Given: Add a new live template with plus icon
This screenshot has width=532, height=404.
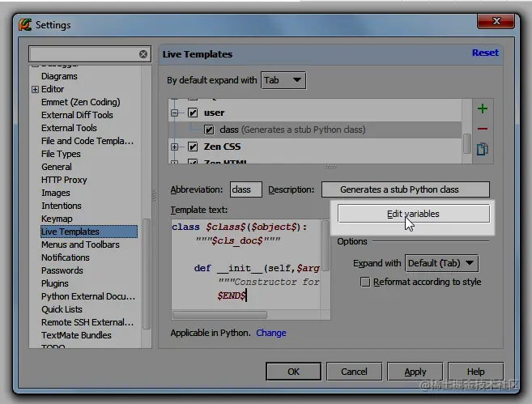Looking at the screenshot, I should pos(482,108).
